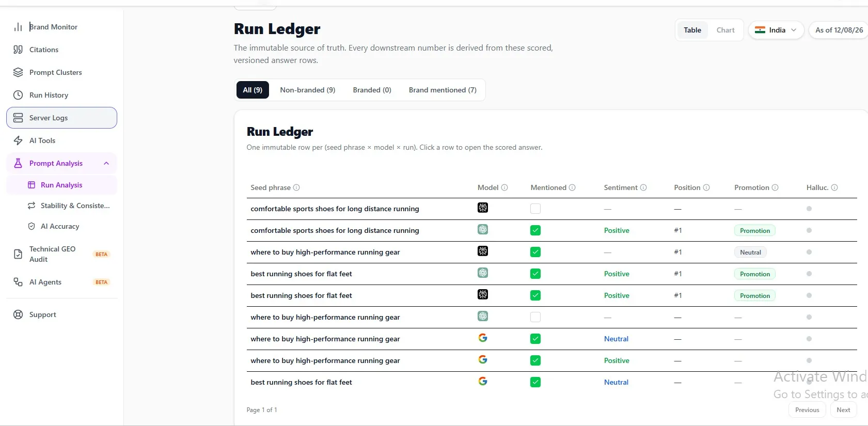Click the info icon beside Seed phrase
This screenshot has width=868, height=426.
pyautogui.click(x=296, y=187)
